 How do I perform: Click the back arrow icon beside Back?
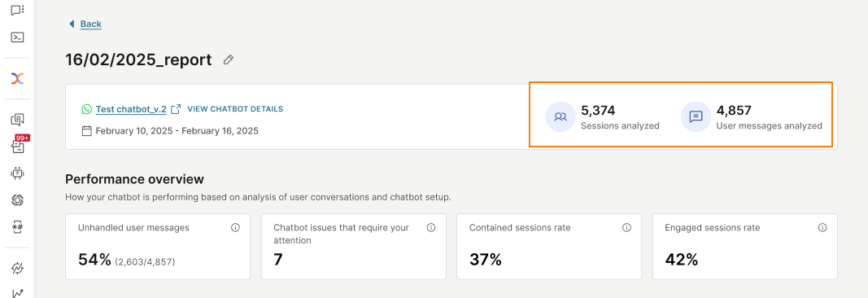point(71,24)
